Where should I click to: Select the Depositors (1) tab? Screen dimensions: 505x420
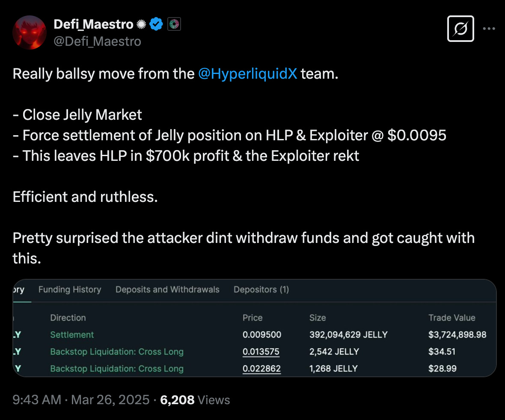tap(261, 290)
